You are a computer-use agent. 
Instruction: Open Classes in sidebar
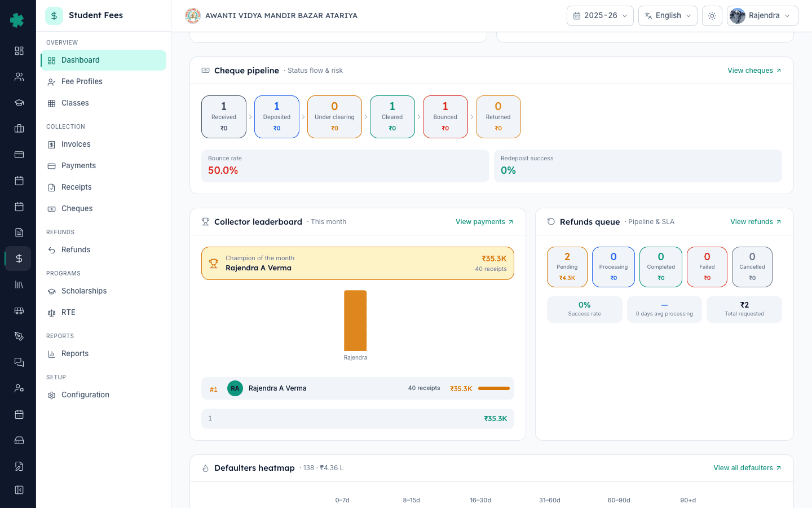coord(103,103)
